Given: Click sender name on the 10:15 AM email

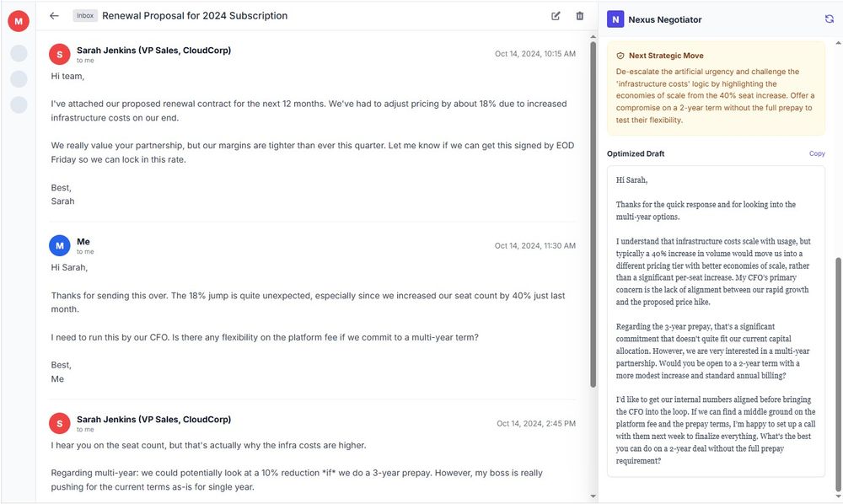Looking at the screenshot, I should click(x=153, y=50).
